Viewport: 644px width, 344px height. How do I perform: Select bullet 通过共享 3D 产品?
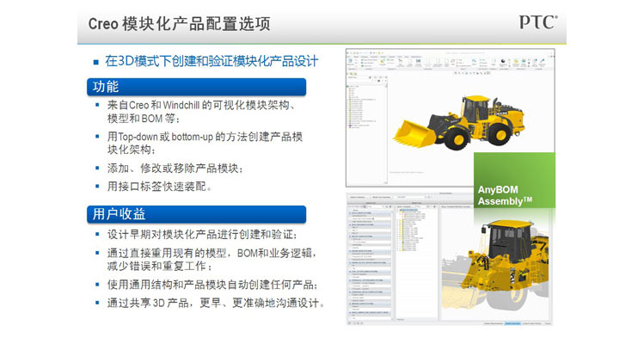pyautogui.click(x=216, y=303)
